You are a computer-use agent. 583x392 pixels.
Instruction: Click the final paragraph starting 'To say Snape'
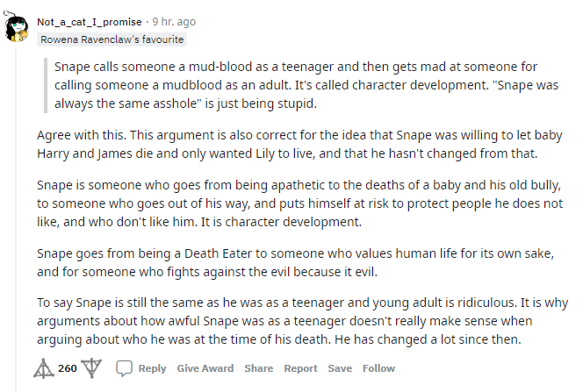(x=302, y=321)
